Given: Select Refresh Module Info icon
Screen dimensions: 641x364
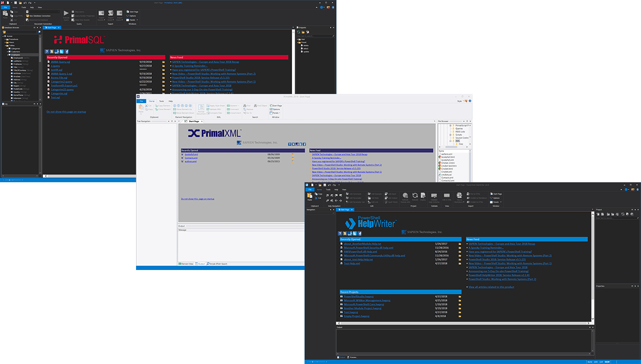Looking at the screenshot, I should pos(405,197).
